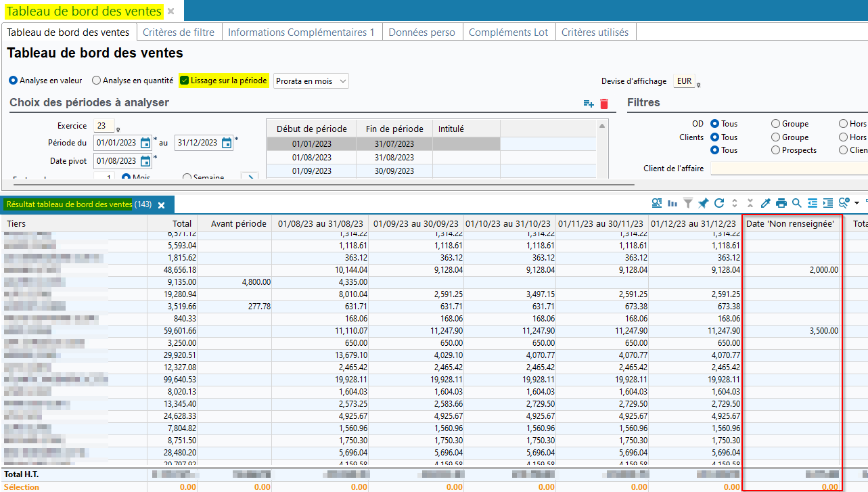Click the printer icon in results toolbar
The width and height of the screenshot is (868, 492).
[x=781, y=203]
